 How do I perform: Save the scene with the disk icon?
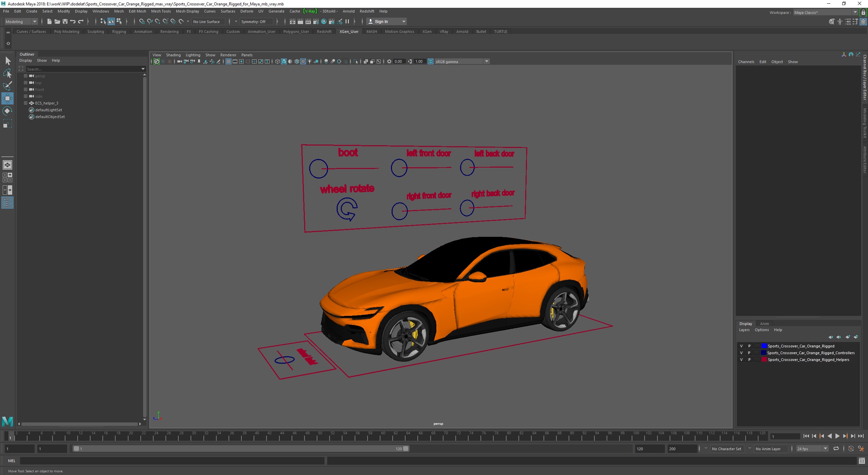click(x=65, y=22)
